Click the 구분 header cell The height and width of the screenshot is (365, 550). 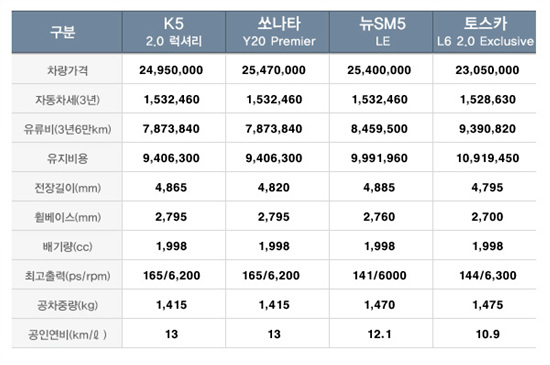click(67, 32)
